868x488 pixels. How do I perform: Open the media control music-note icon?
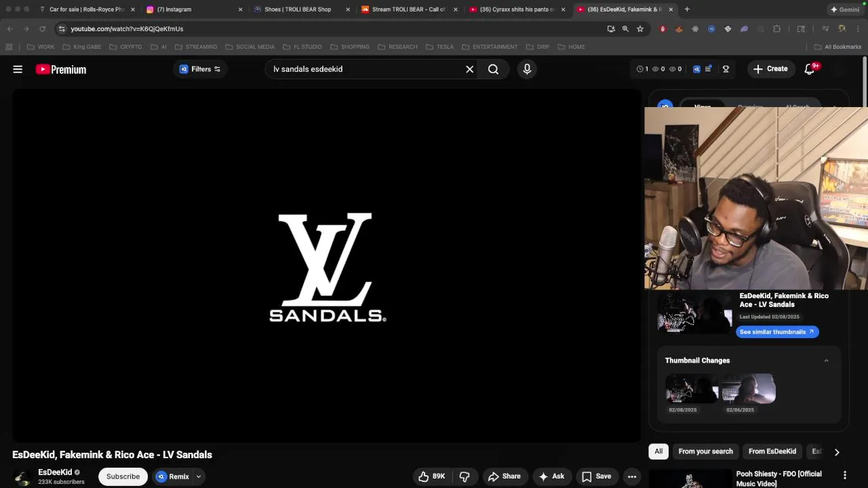tap(825, 29)
